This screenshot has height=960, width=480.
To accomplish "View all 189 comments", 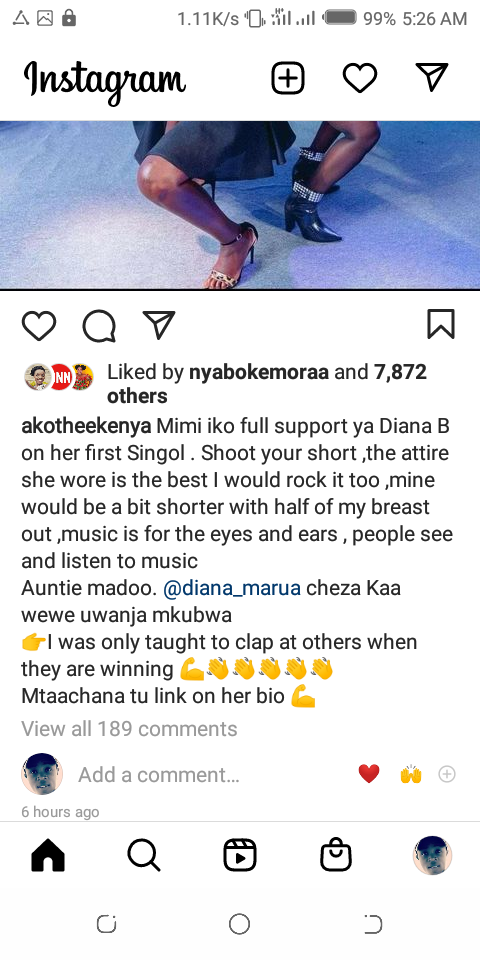I will click(x=129, y=729).
